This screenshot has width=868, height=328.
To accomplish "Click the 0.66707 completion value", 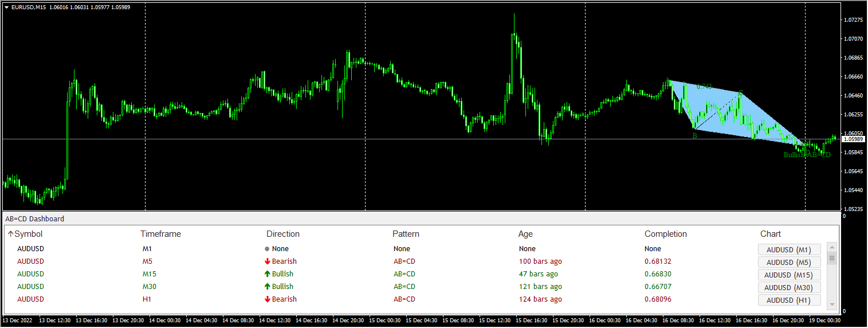I will (658, 287).
